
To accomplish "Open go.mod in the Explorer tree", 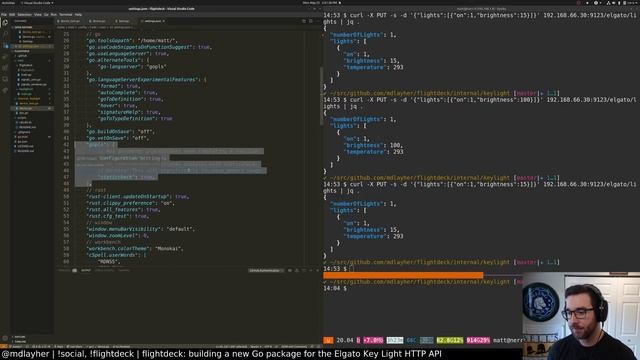I will [22, 137].
